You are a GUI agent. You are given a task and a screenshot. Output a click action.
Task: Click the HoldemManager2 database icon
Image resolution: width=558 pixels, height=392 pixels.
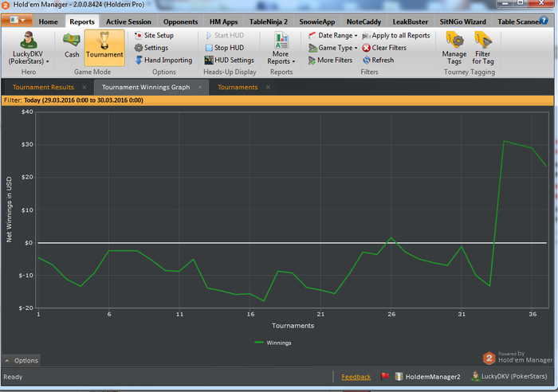coord(399,376)
